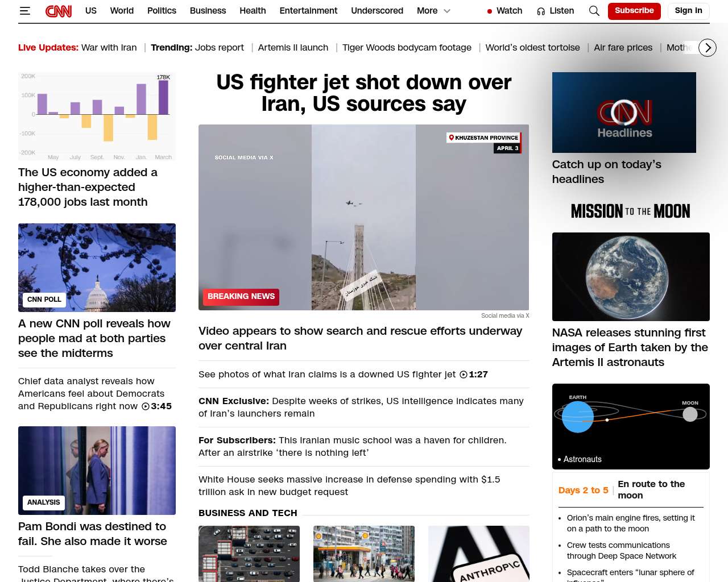Click the Listen headphones icon

(x=541, y=11)
